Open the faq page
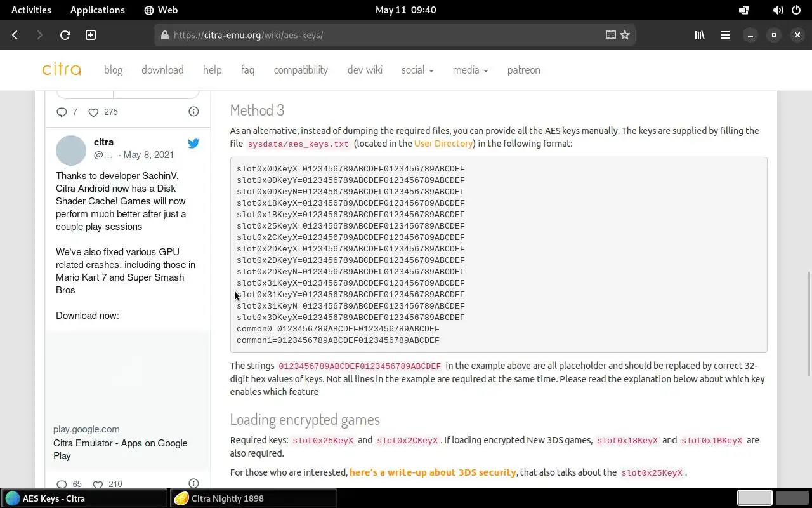The width and height of the screenshot is (812, 508). (247, 70)
